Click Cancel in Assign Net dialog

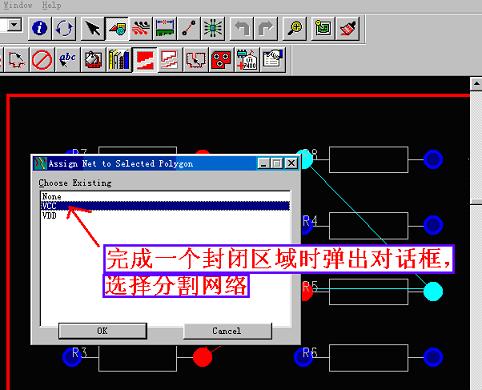pyautogui.click(x=227, y=331)
